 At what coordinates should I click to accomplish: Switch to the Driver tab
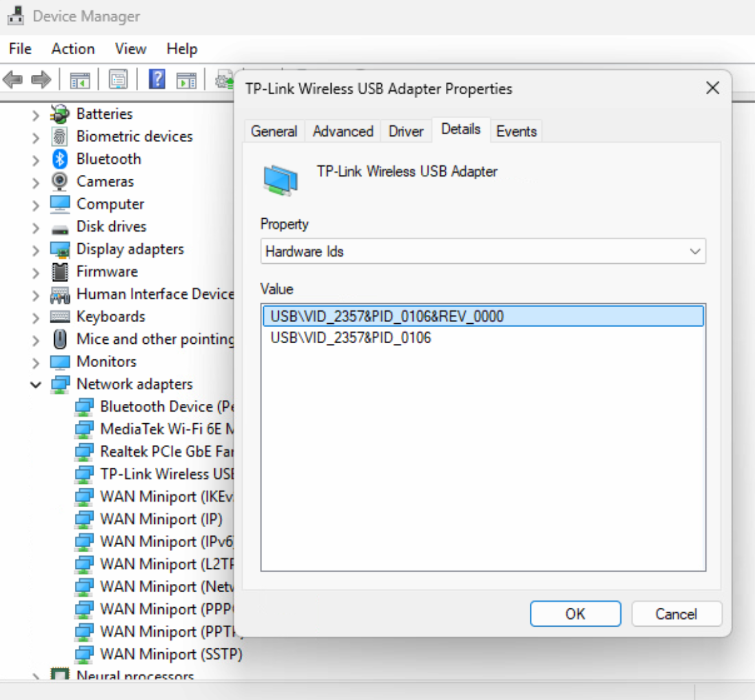[406, 132]
